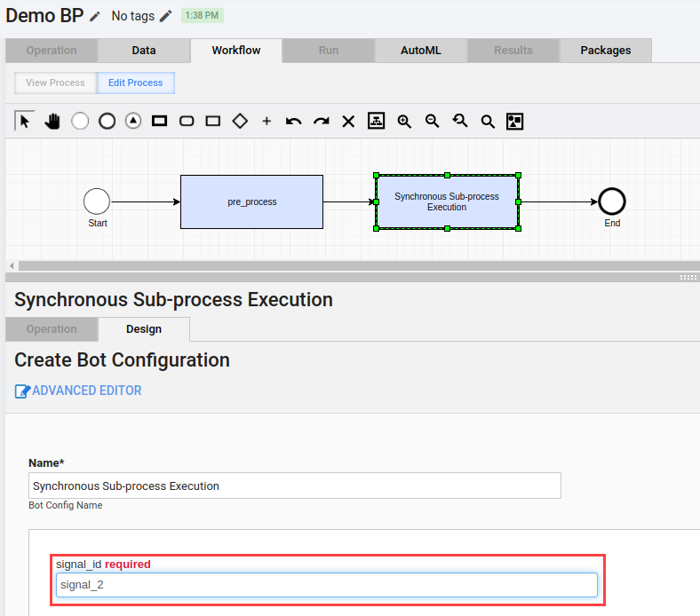Select the pre_process task node
This screenshot has width=700, height=616.
251,201
